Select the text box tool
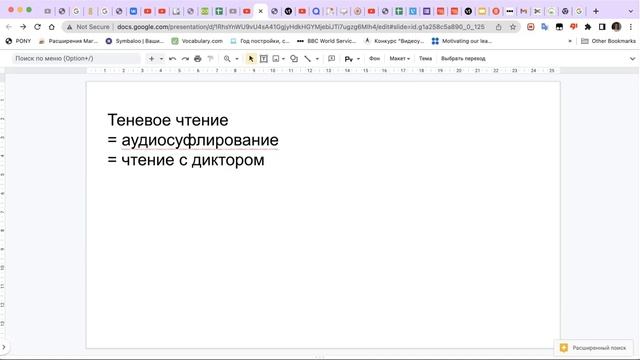Image resolution: width=640 pixels, height=360 pixels. coord(264,59)
